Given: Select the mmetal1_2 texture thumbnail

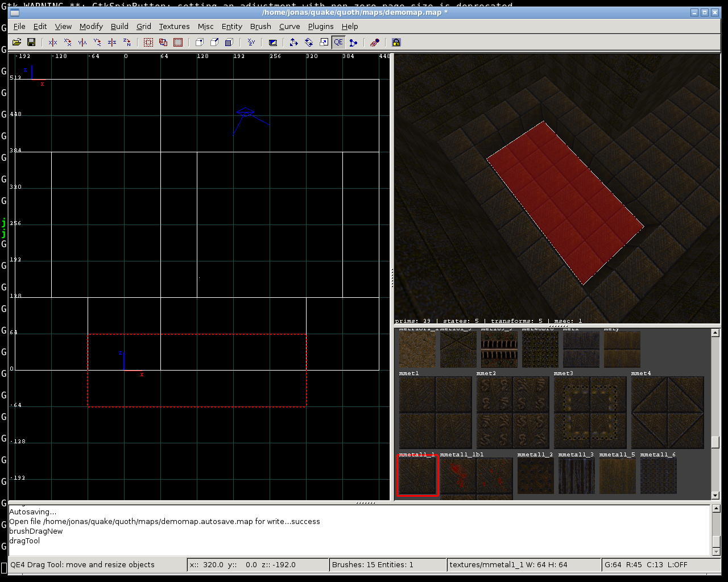Looking at the screenshot, I should click(x=536, y=476).
